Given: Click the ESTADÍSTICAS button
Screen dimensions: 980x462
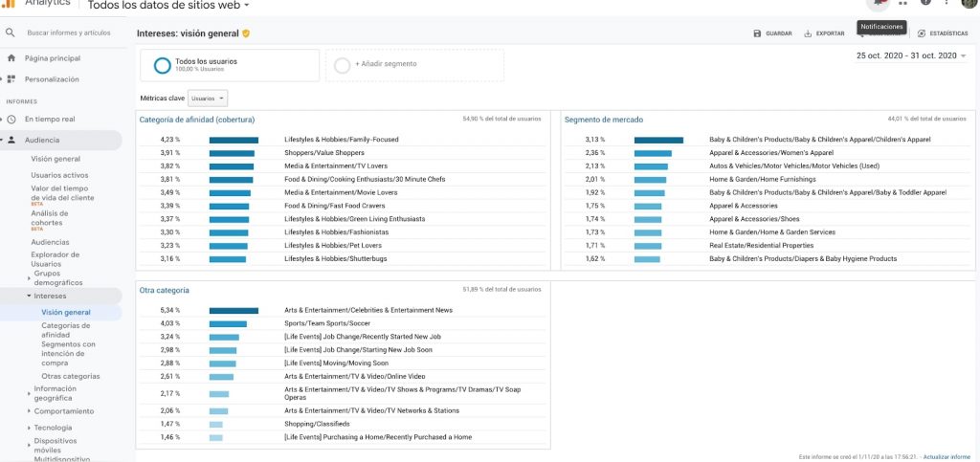Looking at the screenshot, I should [x=942, y=33].
